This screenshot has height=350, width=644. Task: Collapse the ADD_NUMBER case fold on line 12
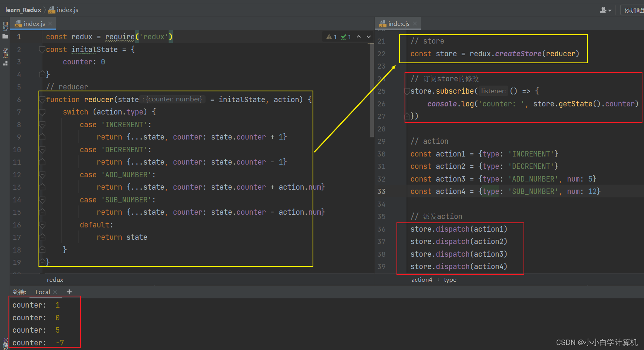[42, 175]
